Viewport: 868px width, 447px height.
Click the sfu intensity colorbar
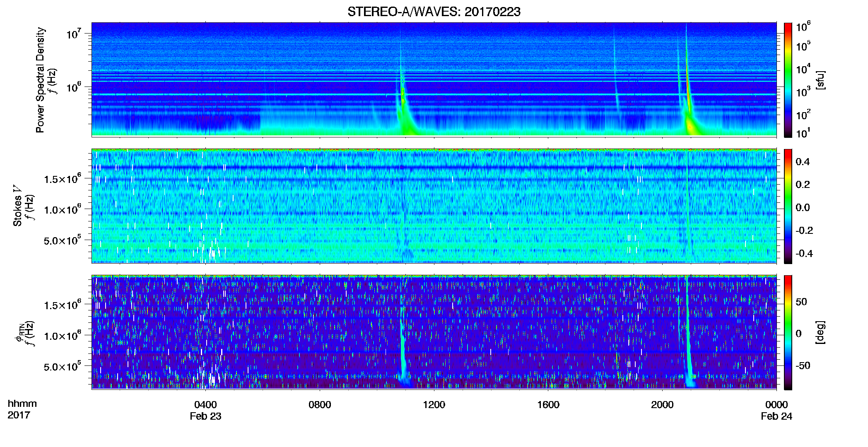(788, 80)
